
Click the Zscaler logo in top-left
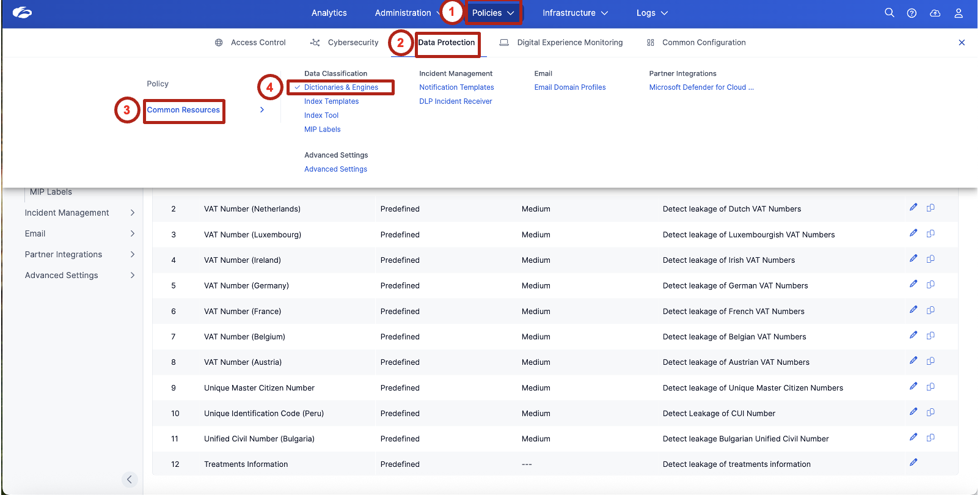coord(22,13)
